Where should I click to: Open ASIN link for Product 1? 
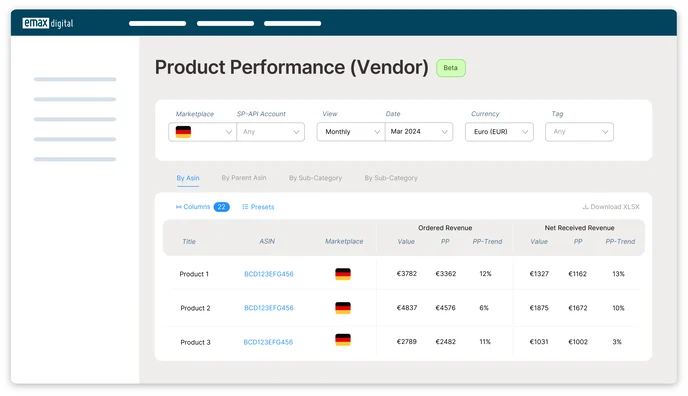click(269, 274)
